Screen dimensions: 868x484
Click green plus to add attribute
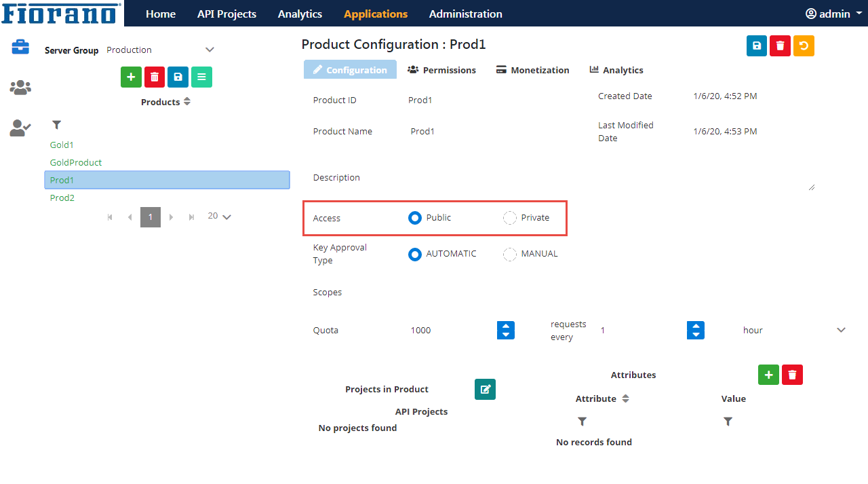point(768,375)
